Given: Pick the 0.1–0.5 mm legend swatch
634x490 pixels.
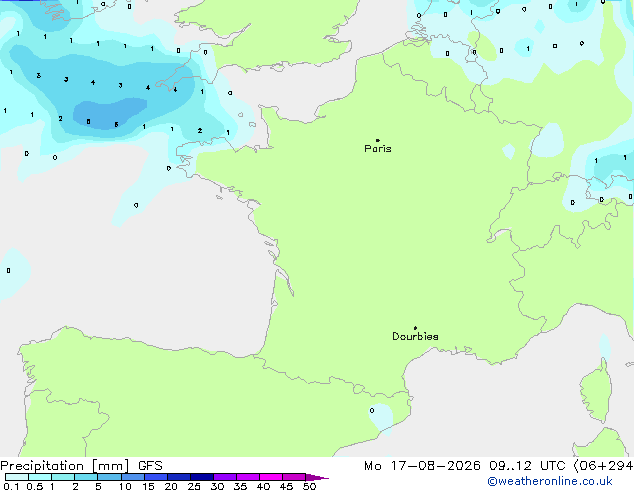Looking at the screenshot, I should (17, 477).
